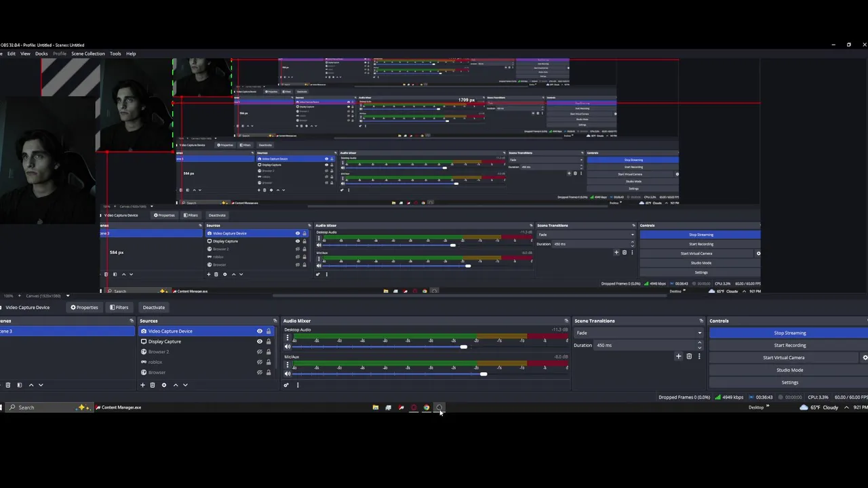Lock the Video Capture Device source
The image size is (868, 488).
pyautogui.click(x=269, y=331)
